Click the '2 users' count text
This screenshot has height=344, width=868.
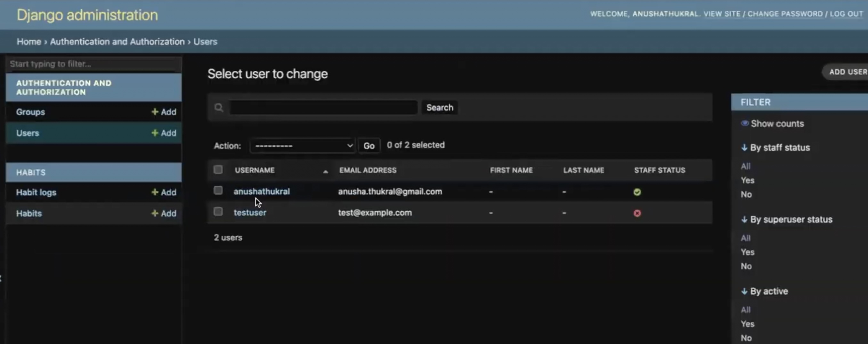pyautogui.click(x=228, y=238)
